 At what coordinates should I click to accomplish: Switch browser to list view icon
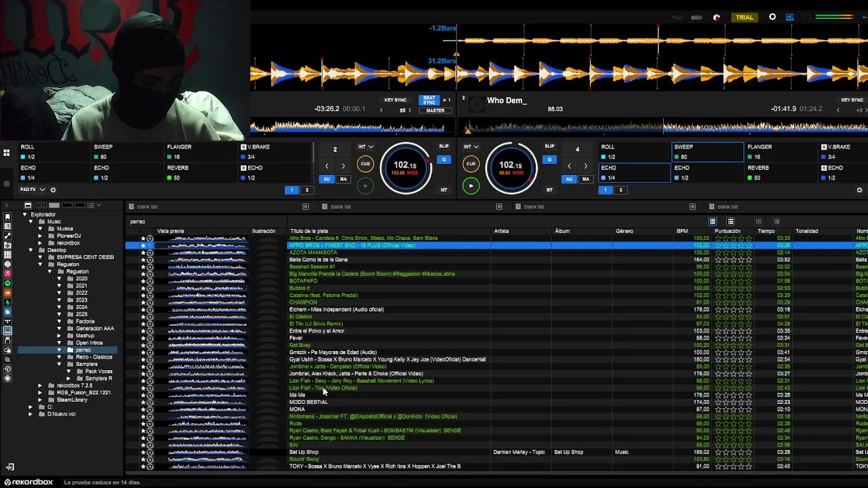tap(712, 222)
